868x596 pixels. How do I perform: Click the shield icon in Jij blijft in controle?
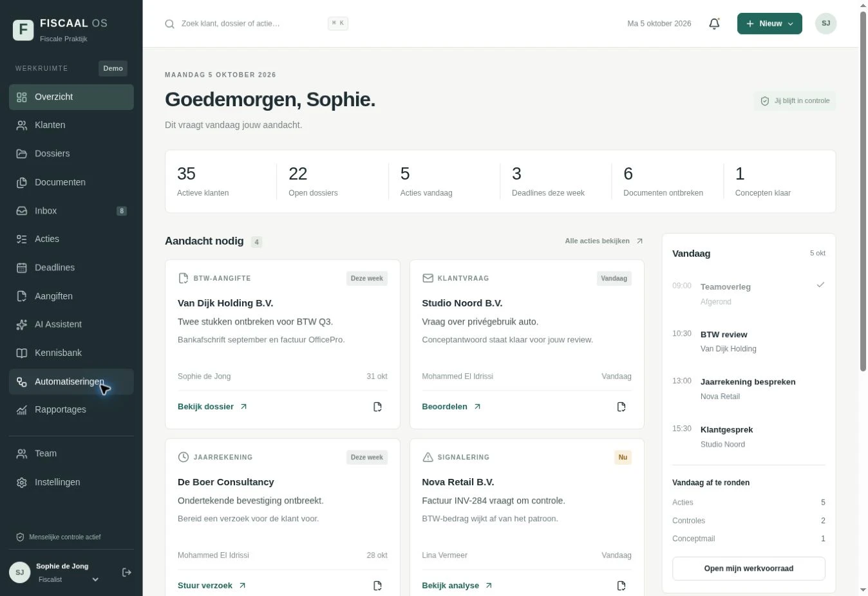pyautogui.click(x=765, y=101)
